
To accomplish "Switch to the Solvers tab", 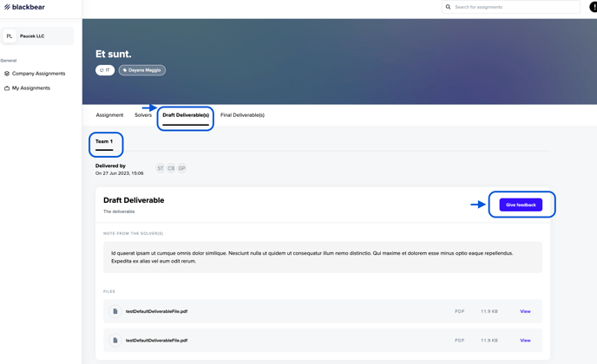I will pos(143,115).
